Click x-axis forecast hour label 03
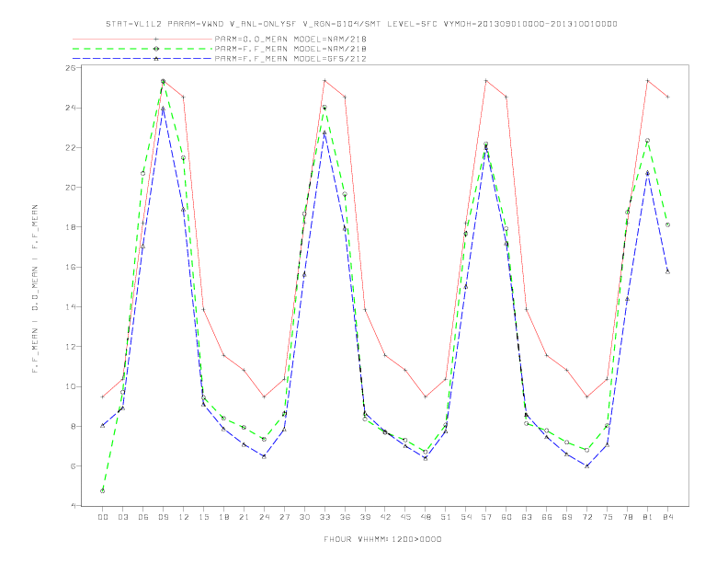Image resolution: width=728 pixels, height=563 pixels. click(x=122, y=517)
